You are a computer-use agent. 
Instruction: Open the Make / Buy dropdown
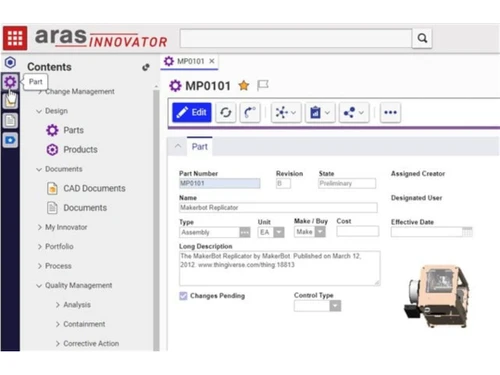(x=320, y=231)
